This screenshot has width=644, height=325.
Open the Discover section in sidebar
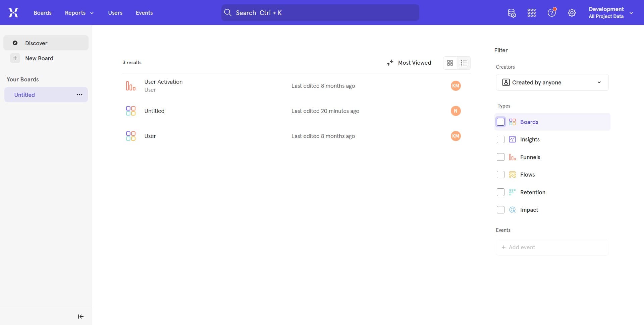[36, 43]
